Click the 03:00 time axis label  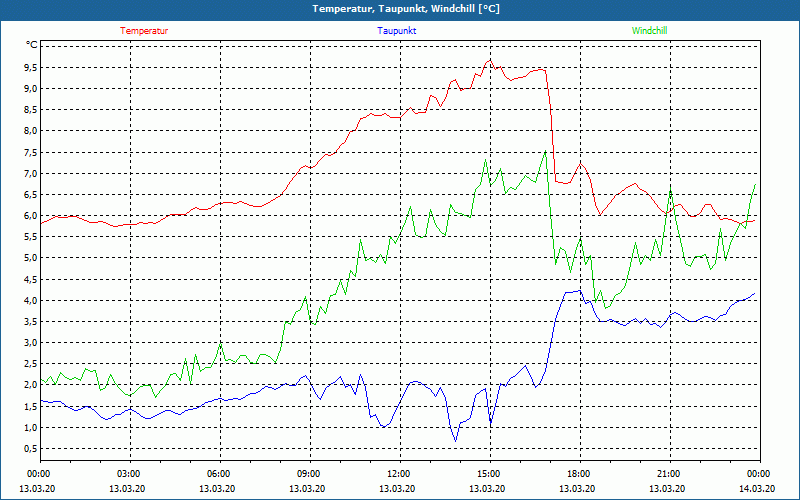130,474
